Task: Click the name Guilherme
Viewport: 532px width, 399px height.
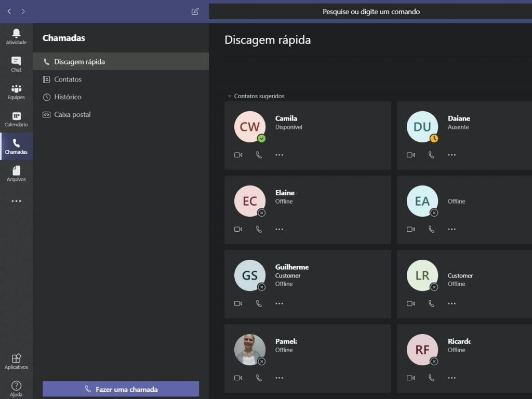Action: tap(292, 267)
